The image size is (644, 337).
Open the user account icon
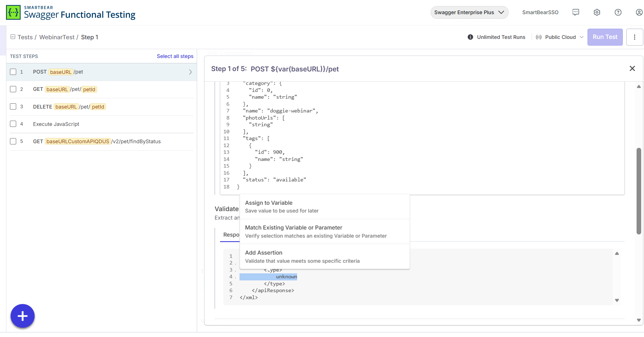pos(639,12)
